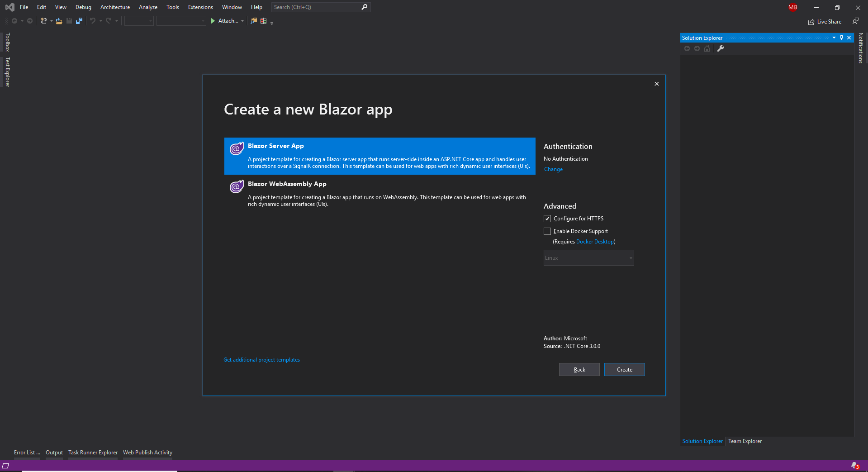Screen dimensions: 868x472
Task: Click Get additional project templates link
Action: 261,360
